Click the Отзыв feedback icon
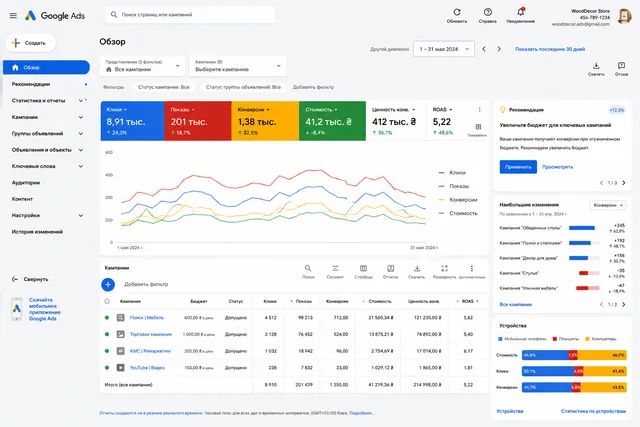640x427 pixels. pyautogui.click(x=621, y=66)
